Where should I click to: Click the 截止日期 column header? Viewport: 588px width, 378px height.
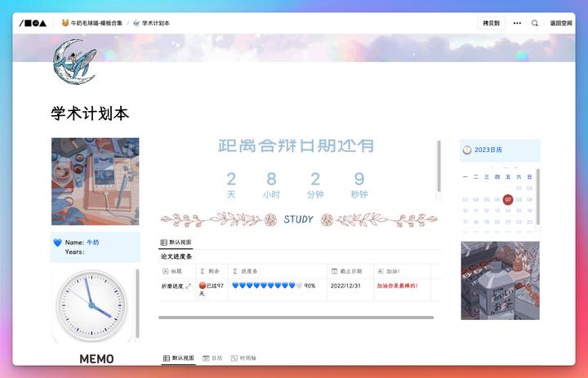click(x=350, y=271)
